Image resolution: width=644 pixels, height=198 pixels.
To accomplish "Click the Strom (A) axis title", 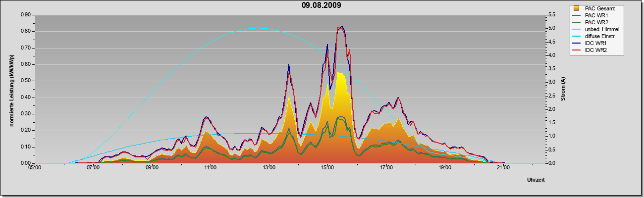I will tap(563, 89).
